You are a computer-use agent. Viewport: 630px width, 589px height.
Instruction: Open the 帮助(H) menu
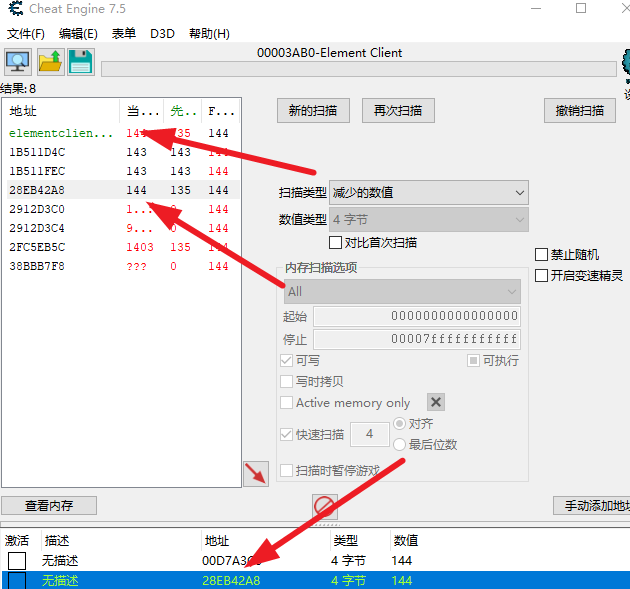209,34
